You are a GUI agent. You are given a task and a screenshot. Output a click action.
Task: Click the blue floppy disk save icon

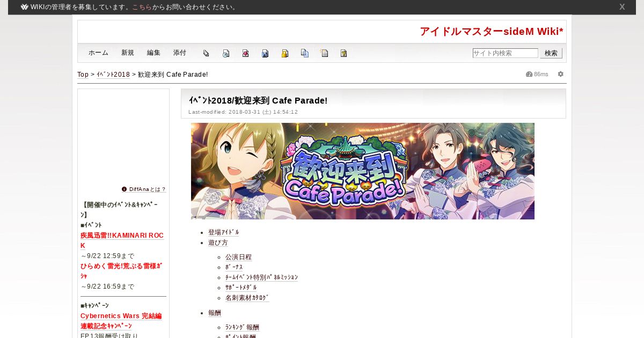tap(265, 53)
